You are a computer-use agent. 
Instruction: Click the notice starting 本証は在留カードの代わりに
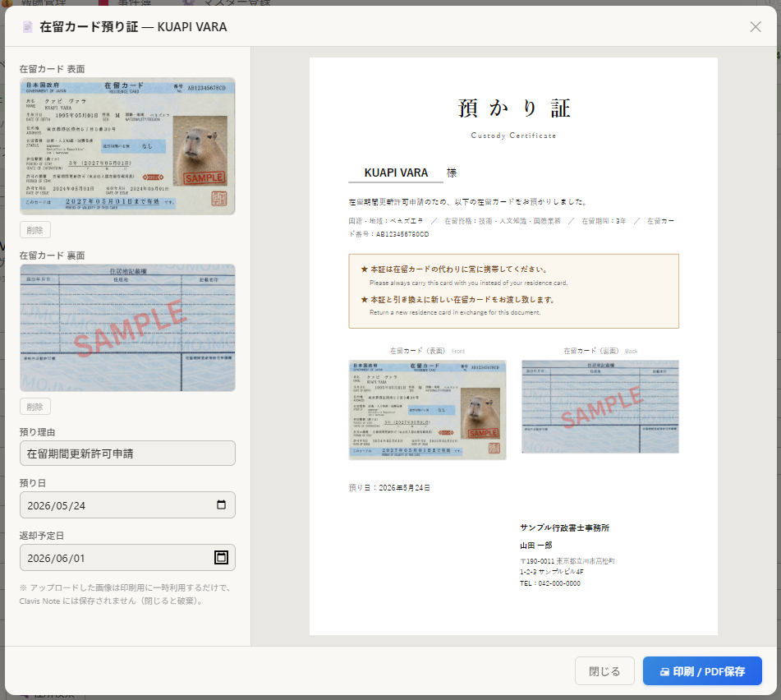point(454,269)
